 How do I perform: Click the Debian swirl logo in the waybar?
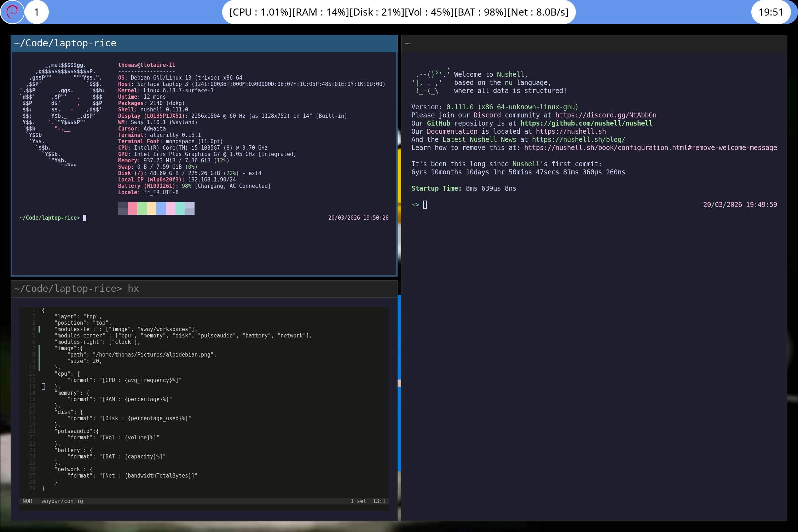[12, 12]
